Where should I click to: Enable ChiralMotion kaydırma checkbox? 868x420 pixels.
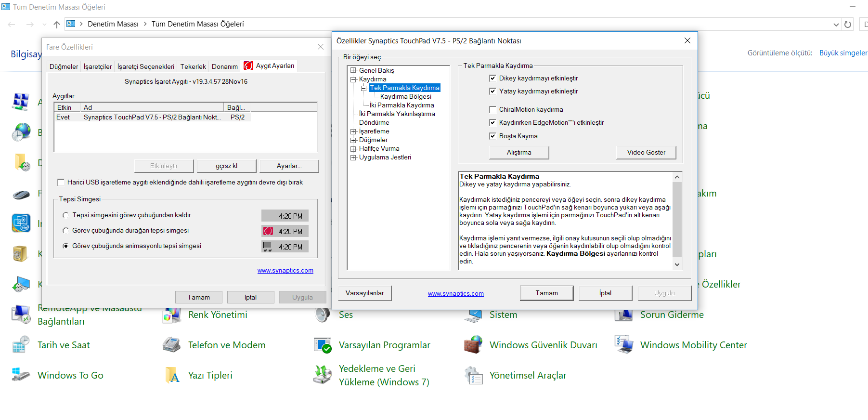[x=492, y=109]
